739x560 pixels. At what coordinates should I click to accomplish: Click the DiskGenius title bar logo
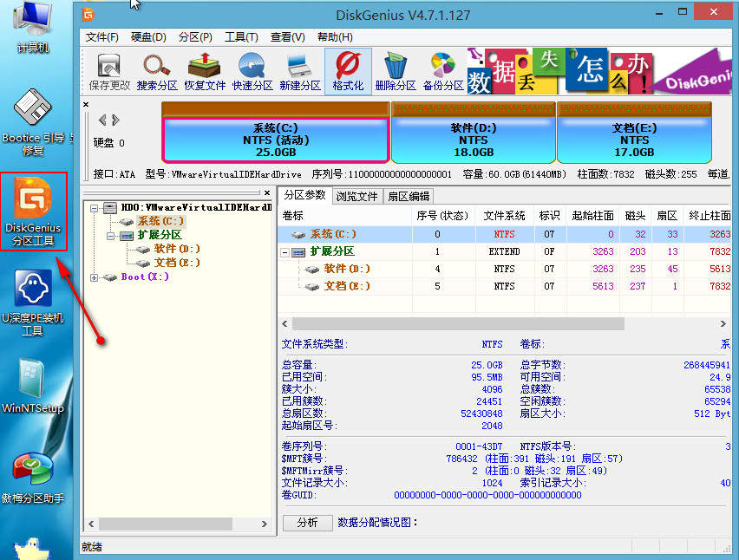pyautogui.click(x=88, y=15)
